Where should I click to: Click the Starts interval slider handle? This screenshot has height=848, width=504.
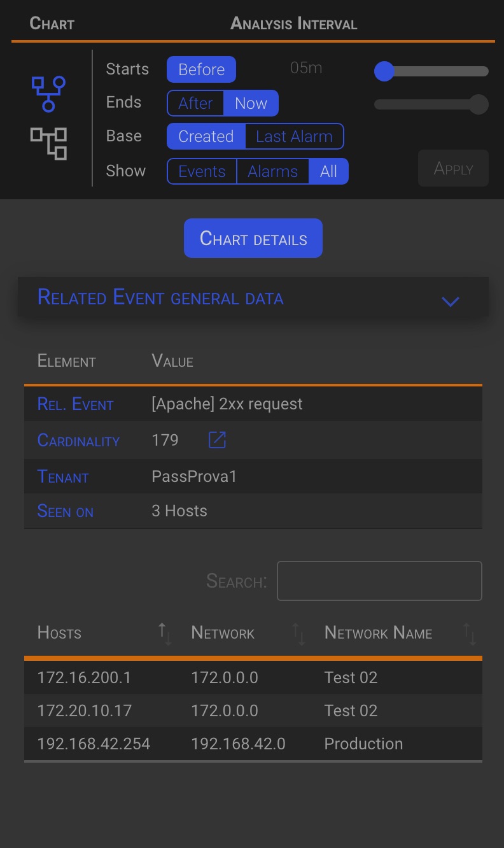[x=384, y=71]
